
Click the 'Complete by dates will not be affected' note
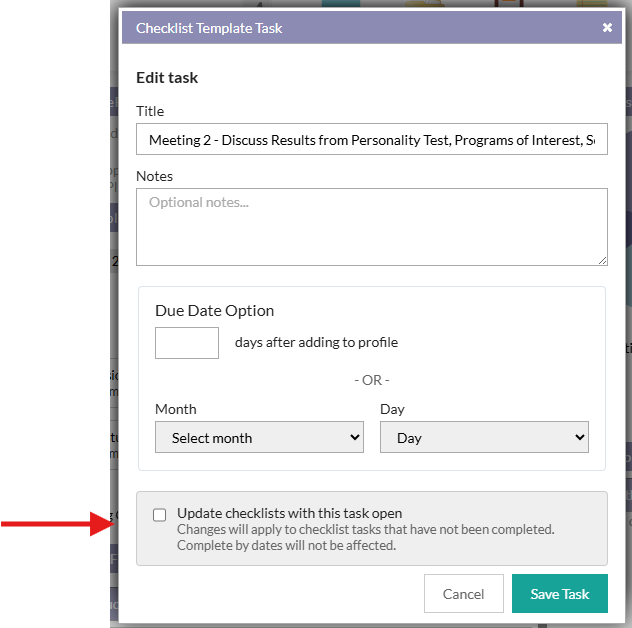(x=286, y=545)
